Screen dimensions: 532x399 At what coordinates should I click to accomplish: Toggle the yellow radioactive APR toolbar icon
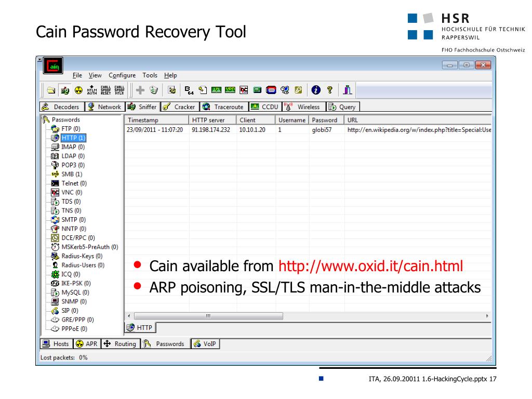click(x=78, y=90)
